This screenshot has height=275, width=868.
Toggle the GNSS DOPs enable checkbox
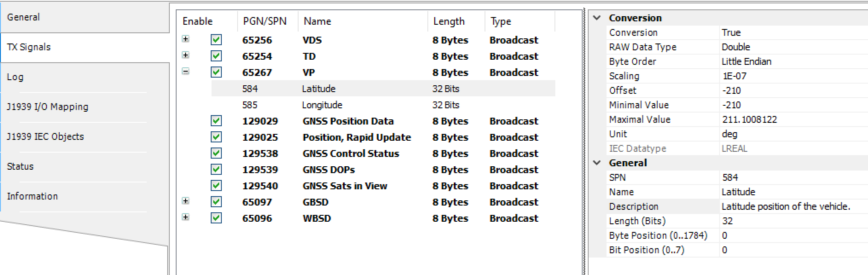(216, 170)
